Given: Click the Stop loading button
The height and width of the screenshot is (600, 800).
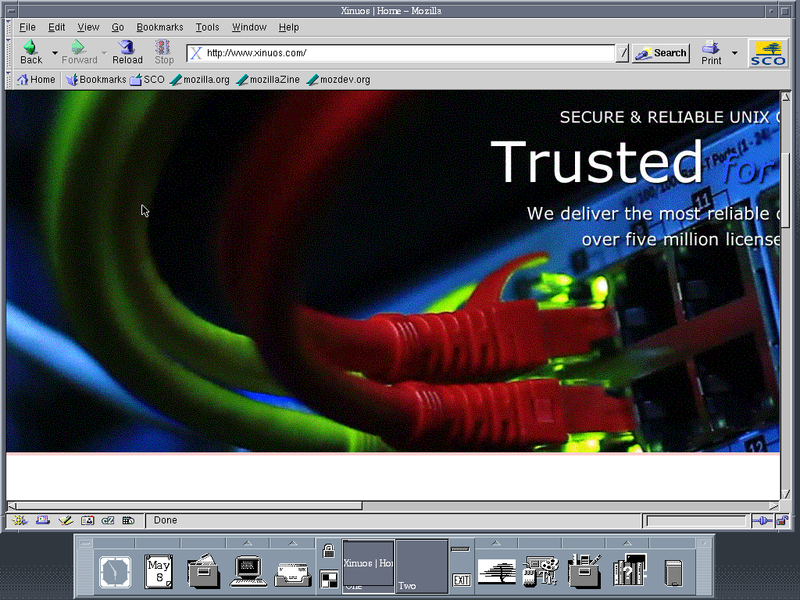Looking at the screenshot, I should (x=164, y=52).
